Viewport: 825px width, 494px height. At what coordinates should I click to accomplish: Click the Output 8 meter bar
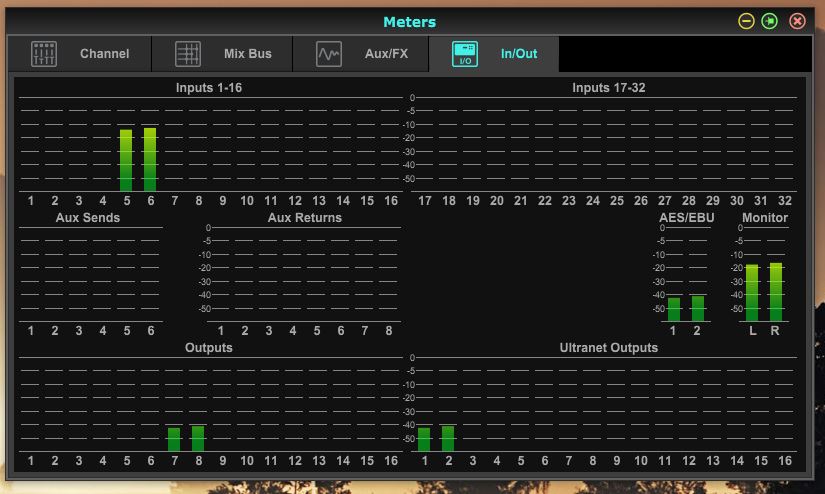198,438
